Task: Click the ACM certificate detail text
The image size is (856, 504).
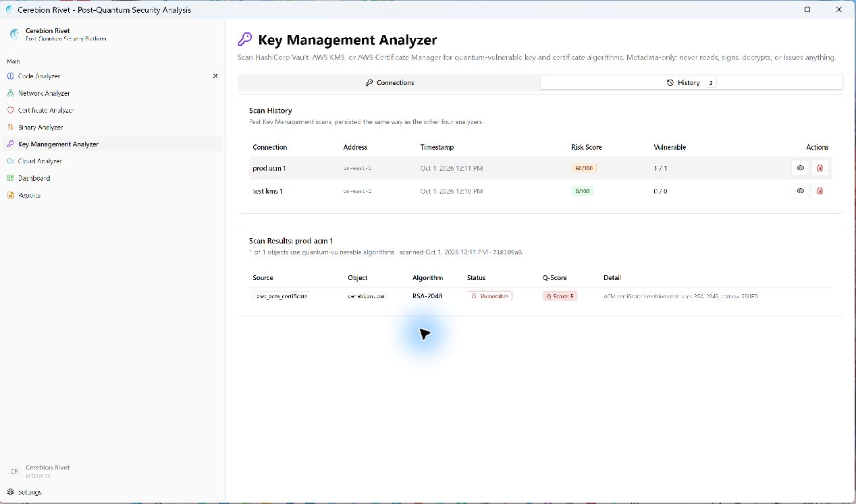Action: pyautogui.click(x=680, y=296)
